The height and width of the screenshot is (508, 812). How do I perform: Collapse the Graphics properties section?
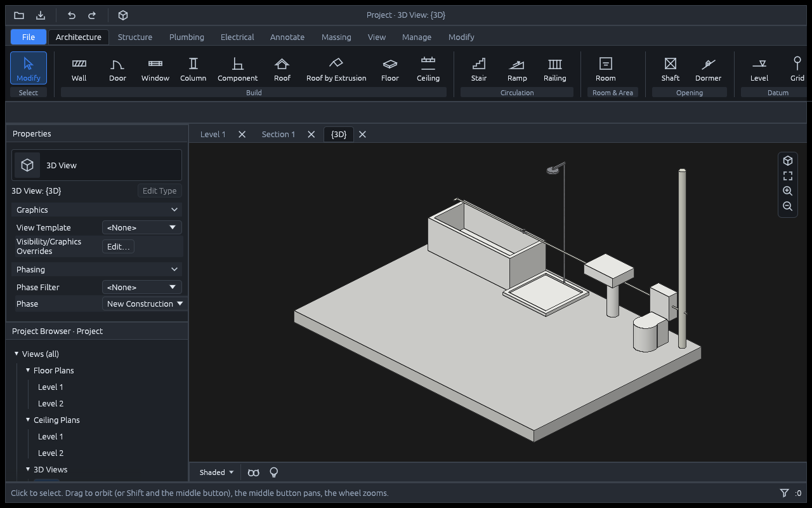click(97, 210)
